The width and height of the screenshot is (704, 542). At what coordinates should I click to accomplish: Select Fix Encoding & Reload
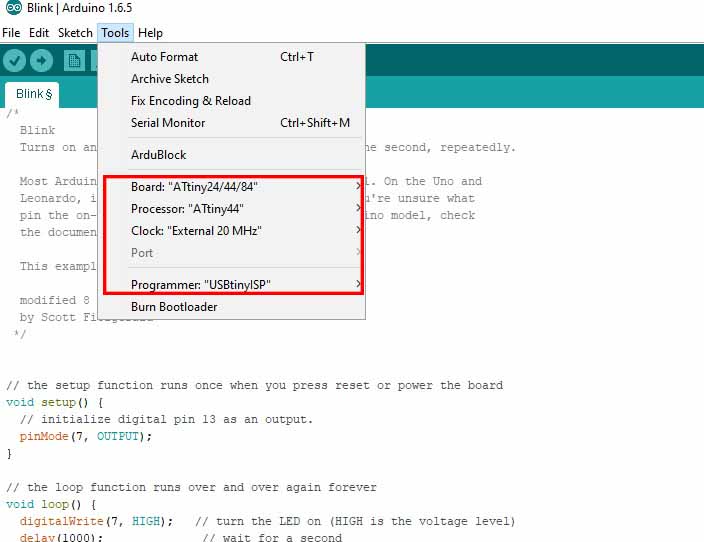[x=231, y=101]
